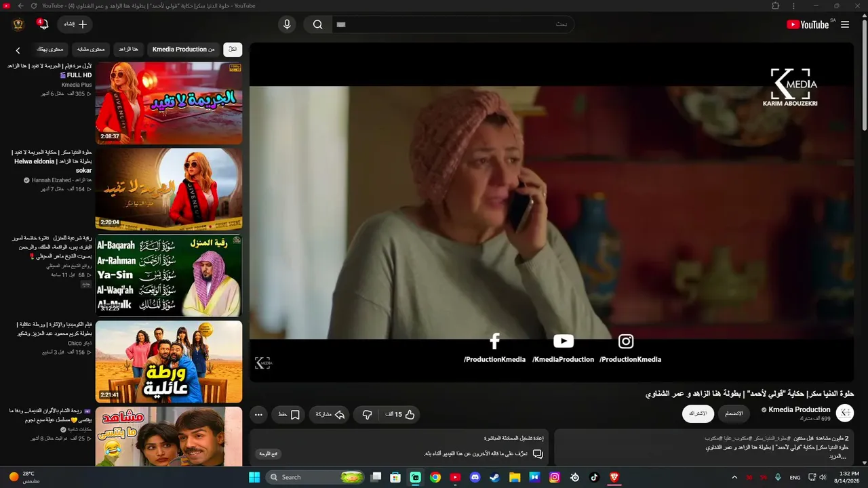Click the الانضمام join button

tap(734, 413)
